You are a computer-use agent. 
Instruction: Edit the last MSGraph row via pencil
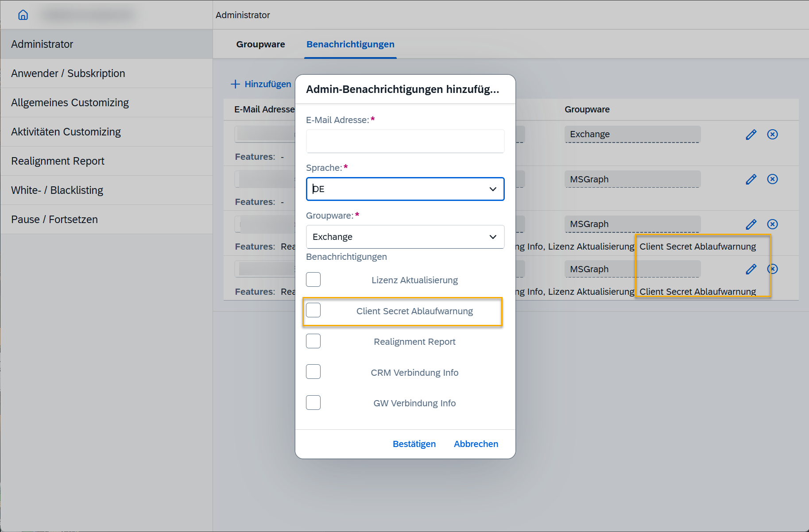(x=751, y=269)
